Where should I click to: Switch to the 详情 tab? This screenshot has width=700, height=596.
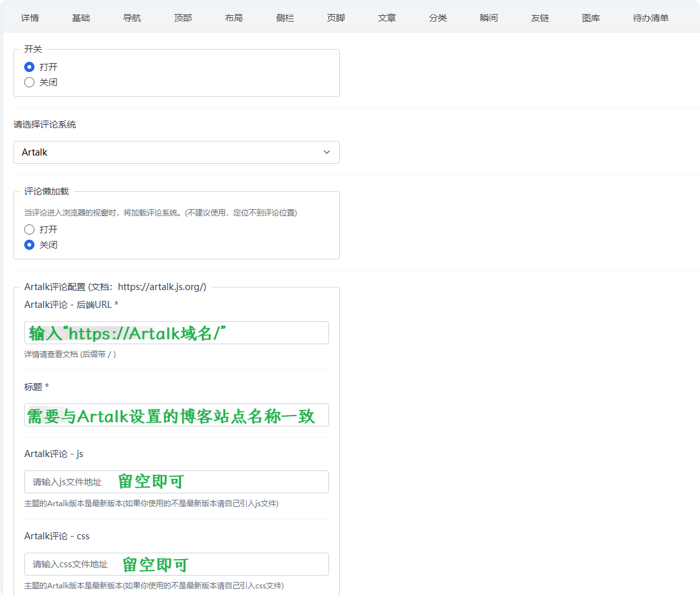(x=29, y=18)
